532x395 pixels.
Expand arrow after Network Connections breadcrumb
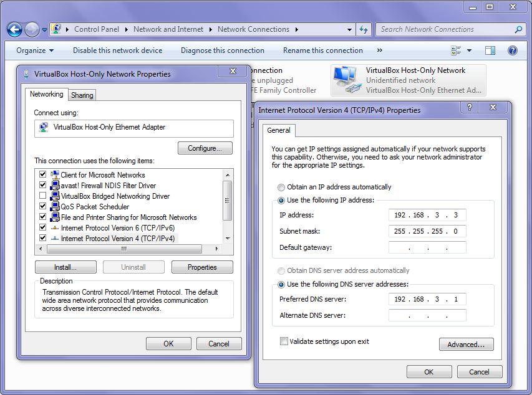(x=296, y=29)
